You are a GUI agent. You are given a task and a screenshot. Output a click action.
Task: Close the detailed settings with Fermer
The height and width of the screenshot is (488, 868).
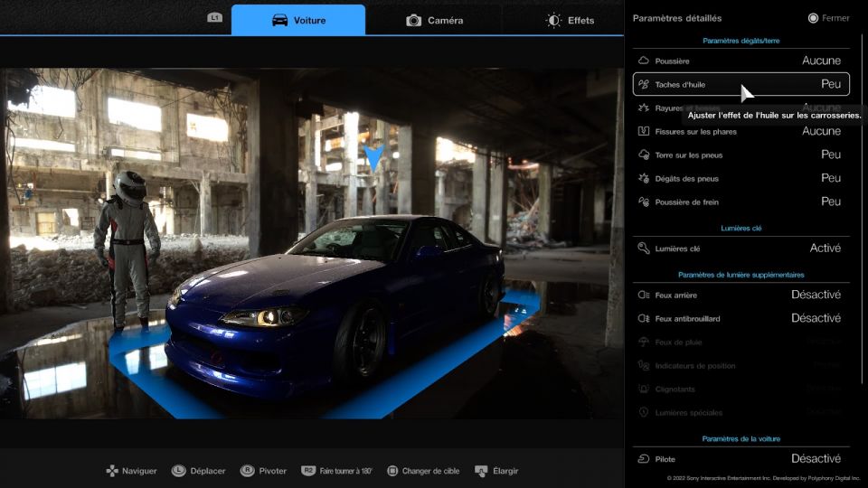tap(828, 18)
